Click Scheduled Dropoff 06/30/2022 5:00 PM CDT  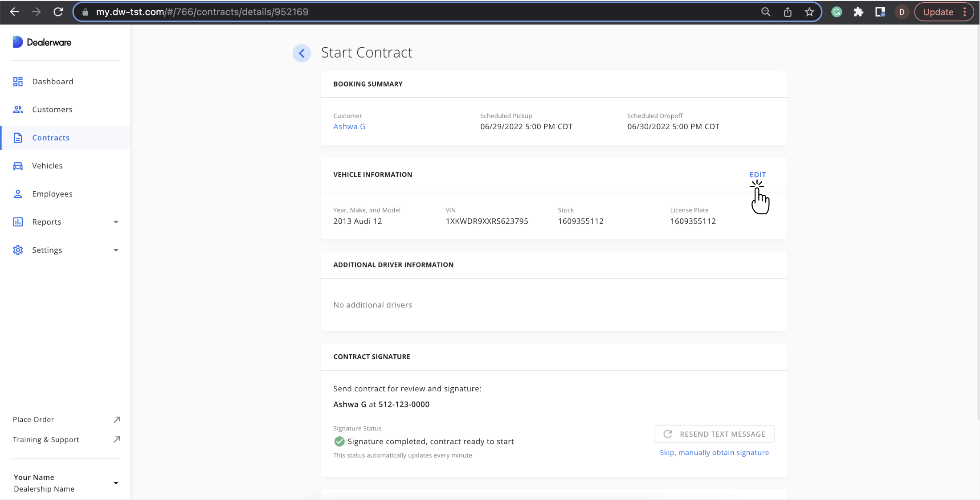coord(674,127)
